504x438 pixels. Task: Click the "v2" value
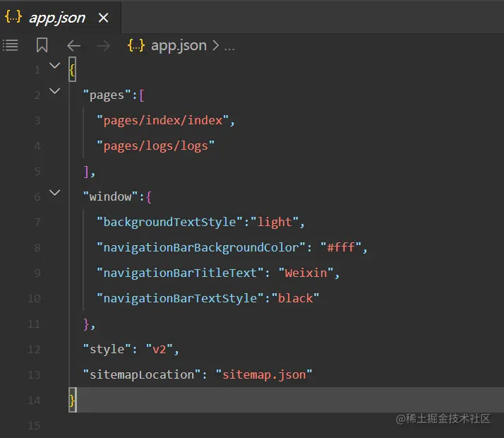160,350
